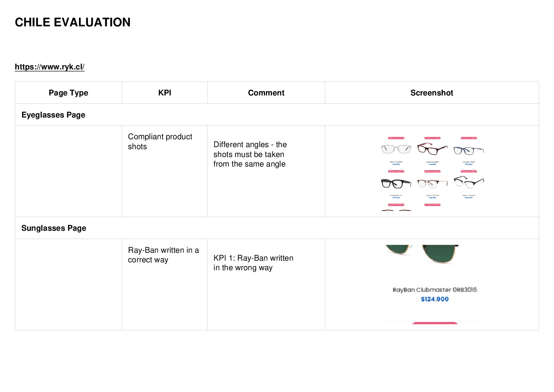Click the blue-framed eyeglasses product shot

(468, 150)
